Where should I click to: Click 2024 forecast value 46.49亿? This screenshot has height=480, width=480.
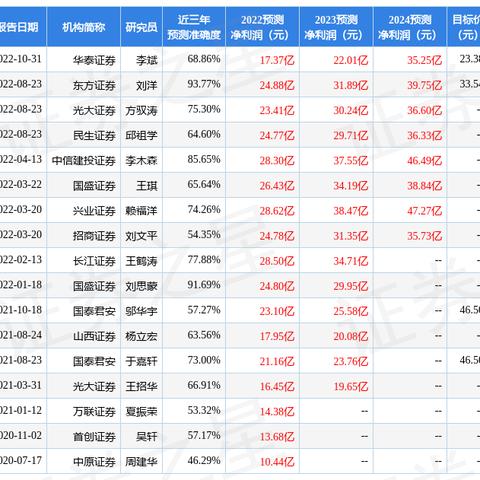pyautogui.click(x=425, y=161)
